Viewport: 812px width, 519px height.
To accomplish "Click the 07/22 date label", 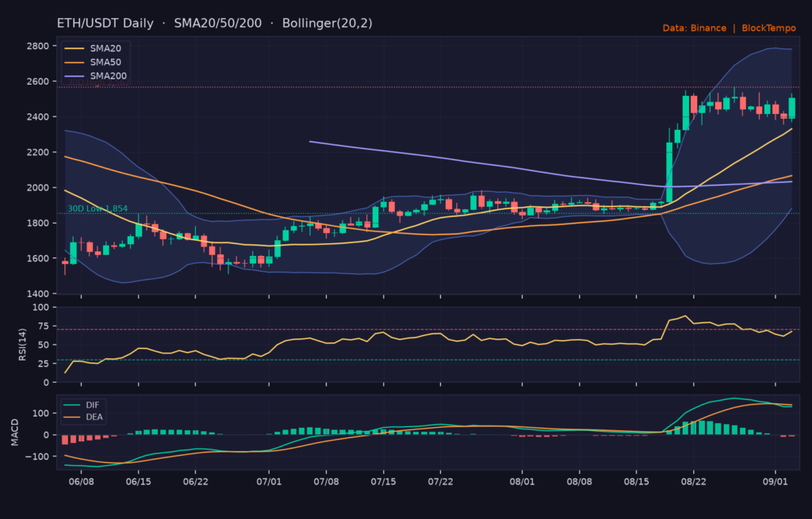I will (440, 482).
